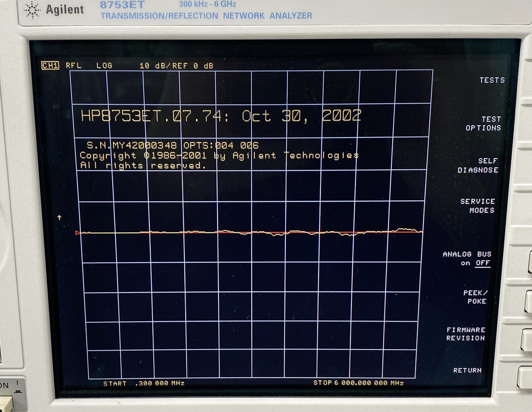The width and height of the screenshot is (532, 412).
Task: Select the Copyright 1986-2001 Agilent Technologies line
Action: click(219, 156)
